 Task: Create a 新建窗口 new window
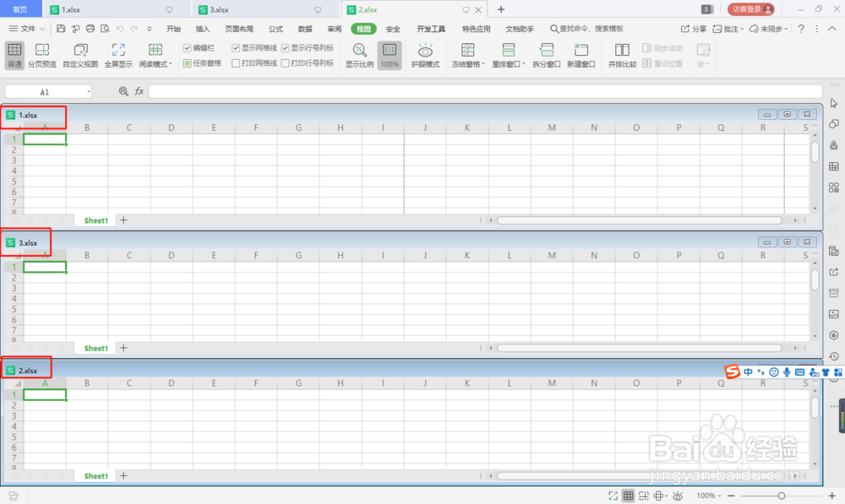click(x=581, y=56)
